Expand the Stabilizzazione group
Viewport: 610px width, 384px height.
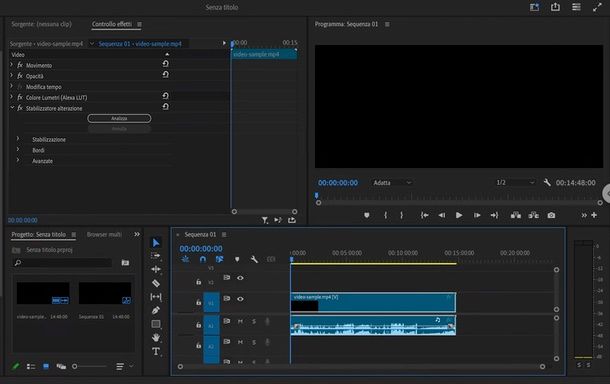[x=18, y=139]
